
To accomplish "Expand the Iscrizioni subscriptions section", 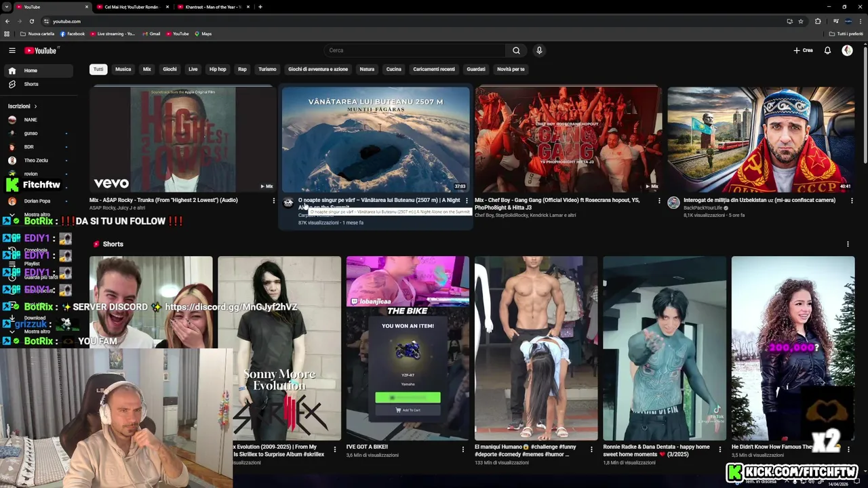I will coord(22,106).
